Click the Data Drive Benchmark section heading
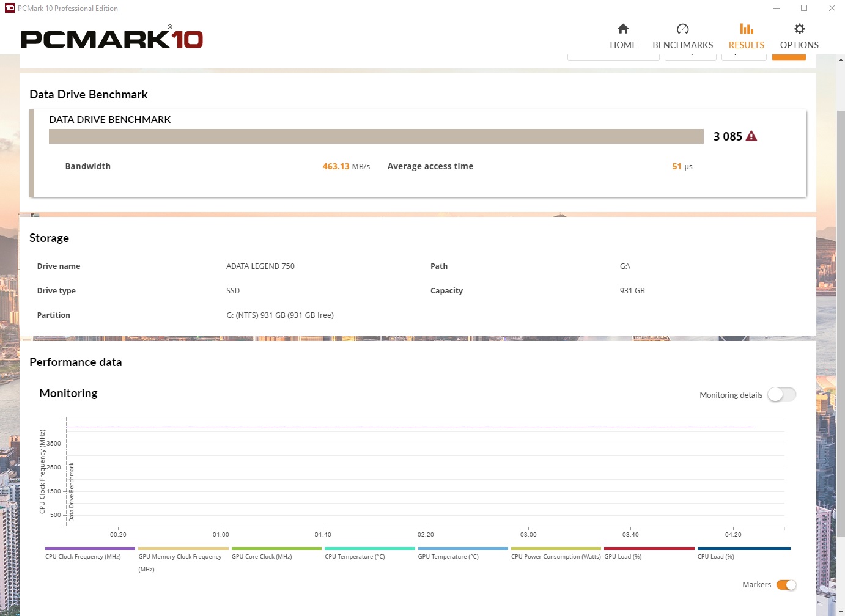This screenshot has height=616, width=845. pos(89,94)
